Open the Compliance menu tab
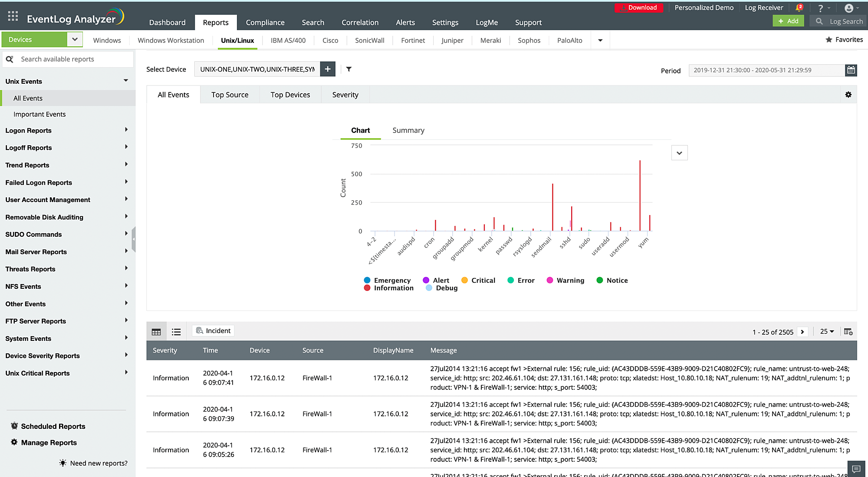 tap(265, 23)
